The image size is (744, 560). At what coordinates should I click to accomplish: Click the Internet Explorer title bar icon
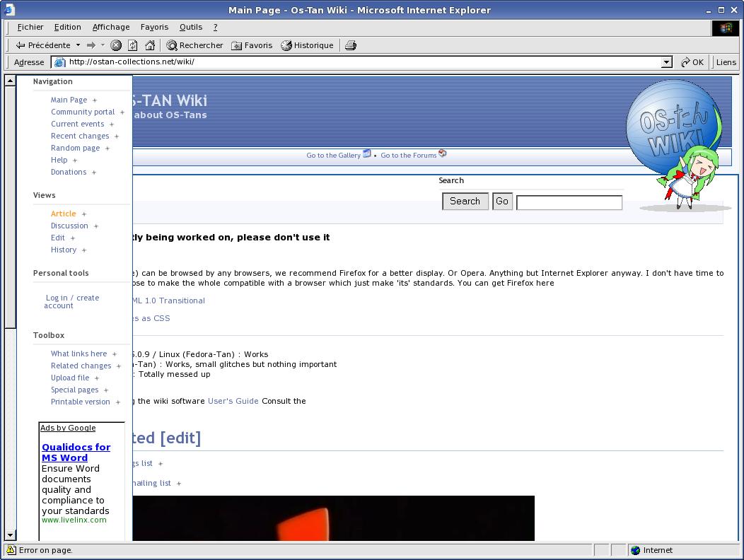pos(9,9)
